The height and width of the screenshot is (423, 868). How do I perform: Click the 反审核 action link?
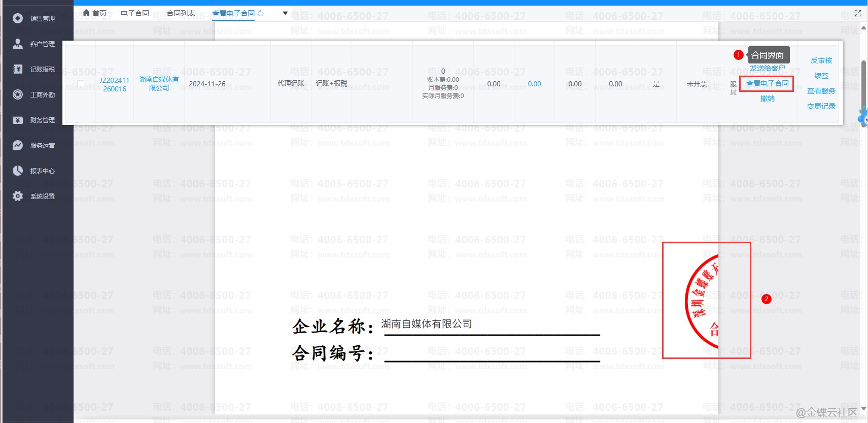[821, 60]
